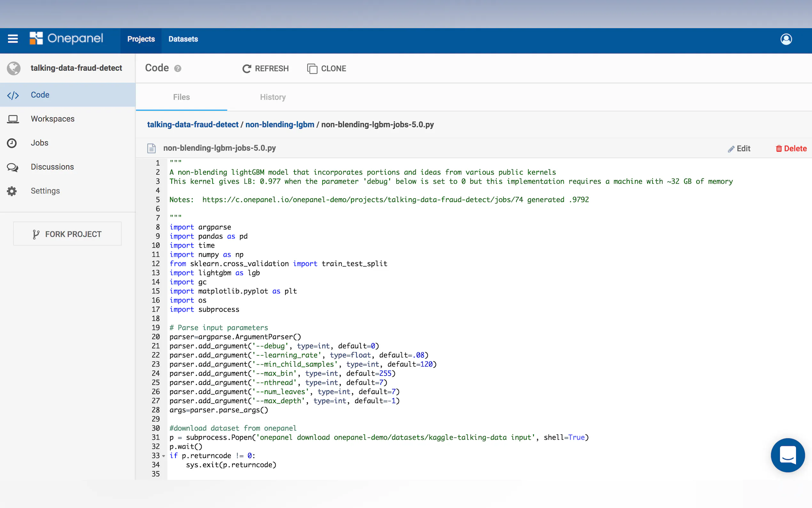Screen dimensions: 812x508
Task: Open the user account avatar icon
Action: point(786,39)
